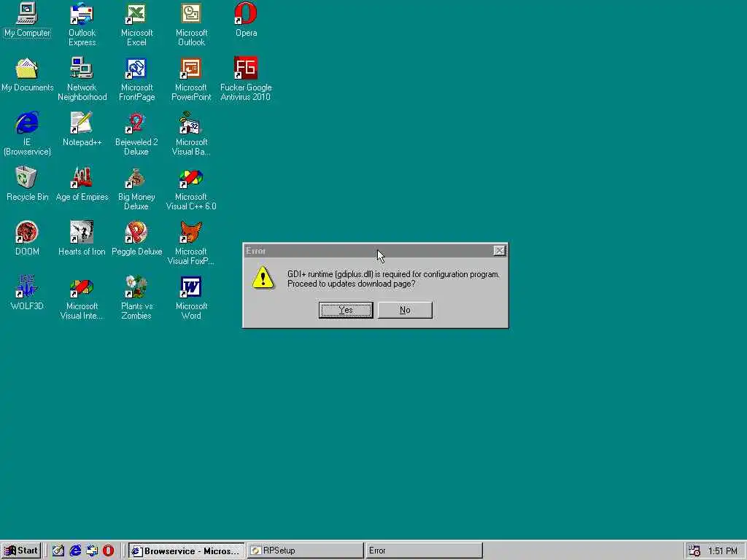Launch Opera from quick launch bar
Image resolution: width=747 pixels, height=560 pixels.
coord(109,551)
